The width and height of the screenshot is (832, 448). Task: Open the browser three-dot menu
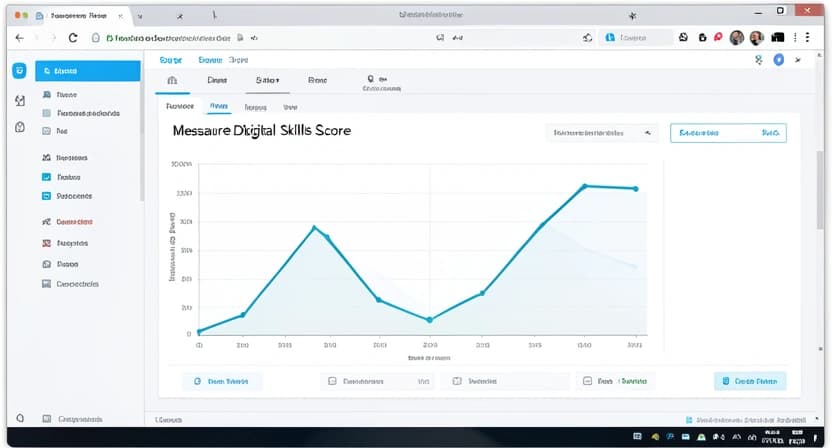(807, 37)
